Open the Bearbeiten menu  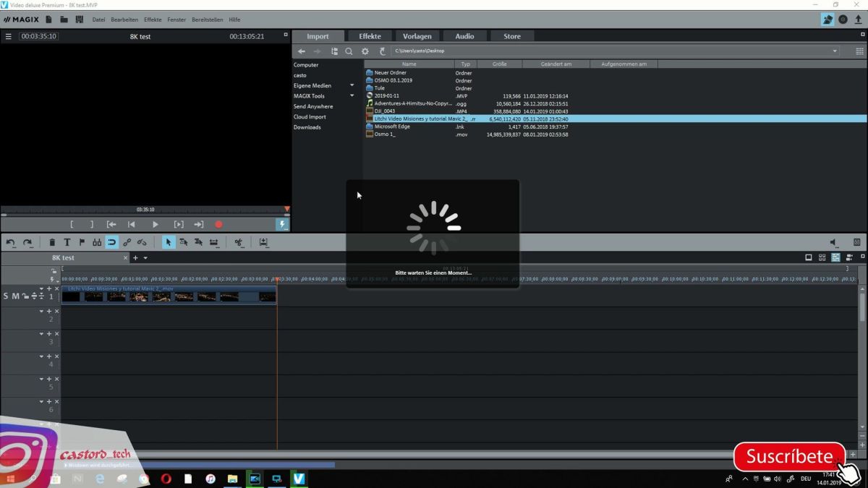(125, 20)
